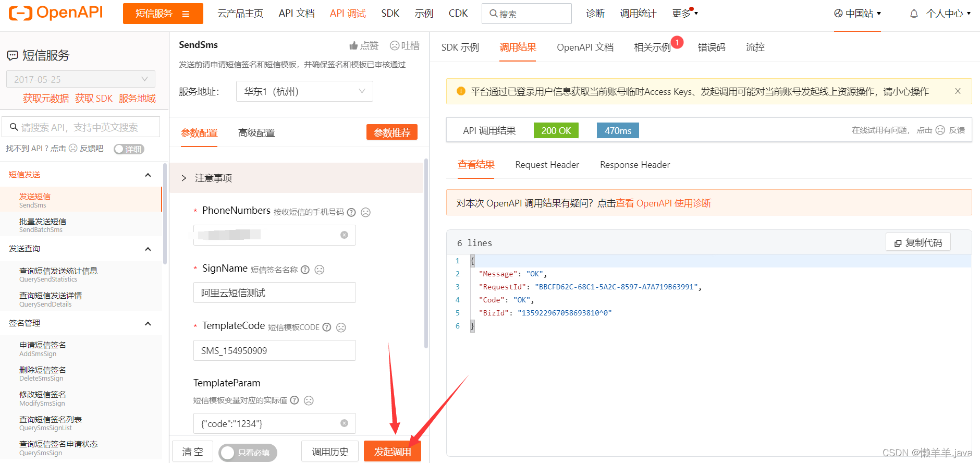Switch to the SDK 示例 tab
Screen dimensions: 980x463
(x=460, y=47)
